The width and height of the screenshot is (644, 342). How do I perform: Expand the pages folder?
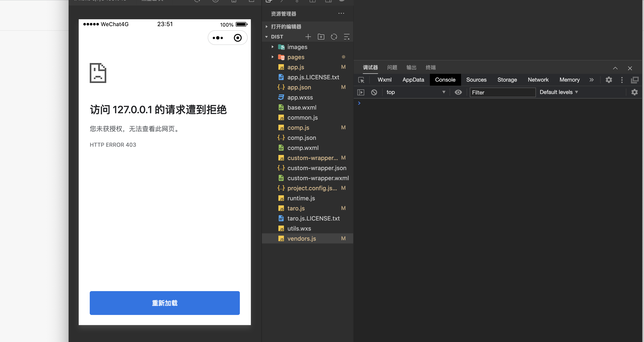272,57
